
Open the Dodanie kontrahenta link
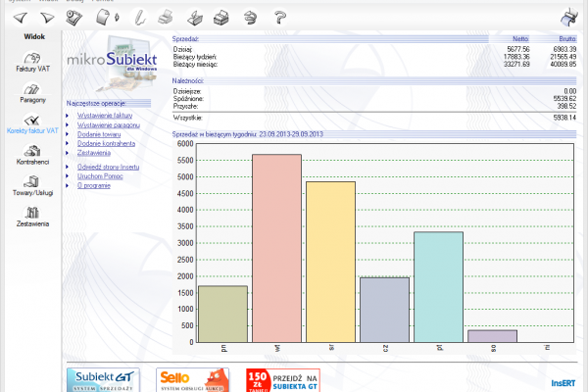click(104, 144)
